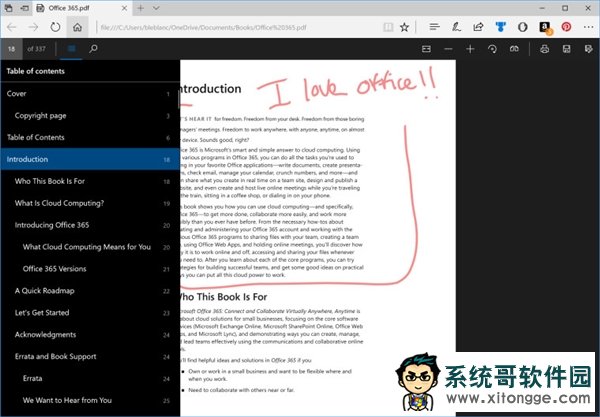600x417 pixels.
Task: Show tabs you've set aside icon
Action: 8,8
